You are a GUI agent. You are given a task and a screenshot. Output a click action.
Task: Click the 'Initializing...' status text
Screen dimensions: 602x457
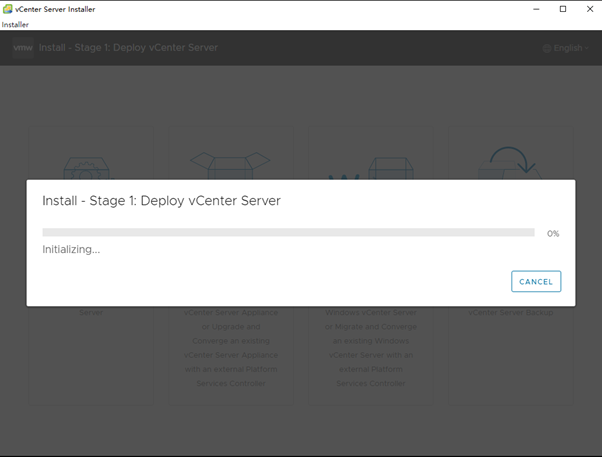(71, 250)
